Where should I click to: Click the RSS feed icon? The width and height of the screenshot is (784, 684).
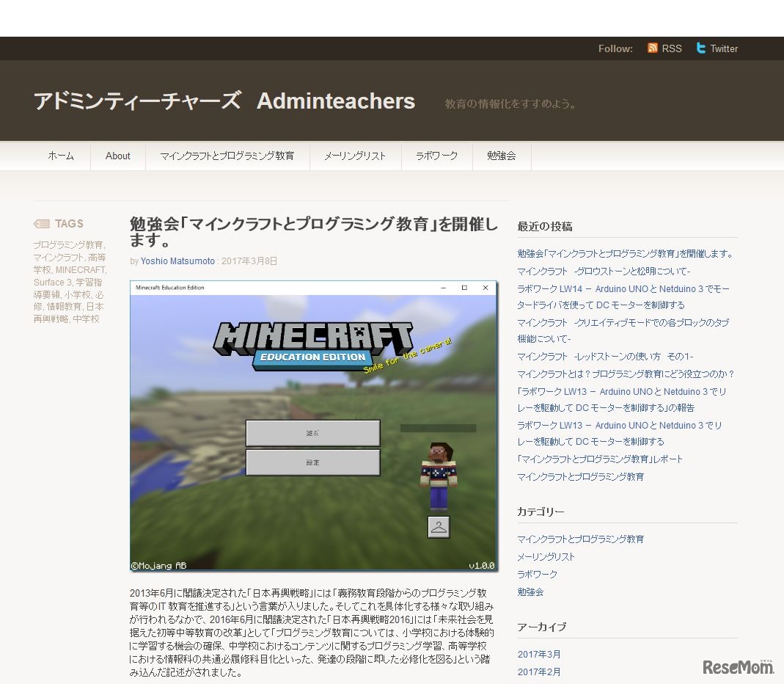[x=653, y=48]
